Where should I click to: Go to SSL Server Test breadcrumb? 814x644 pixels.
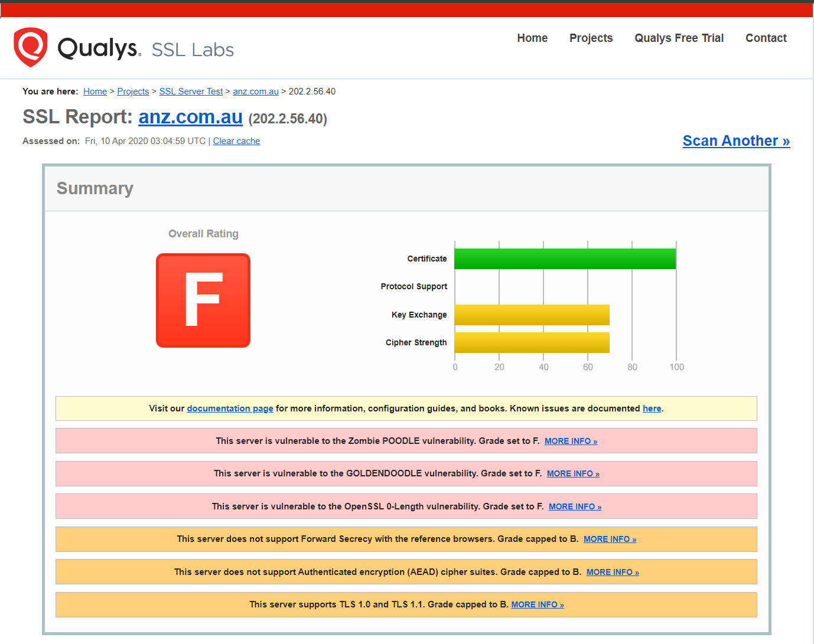[x=191, y=91]
